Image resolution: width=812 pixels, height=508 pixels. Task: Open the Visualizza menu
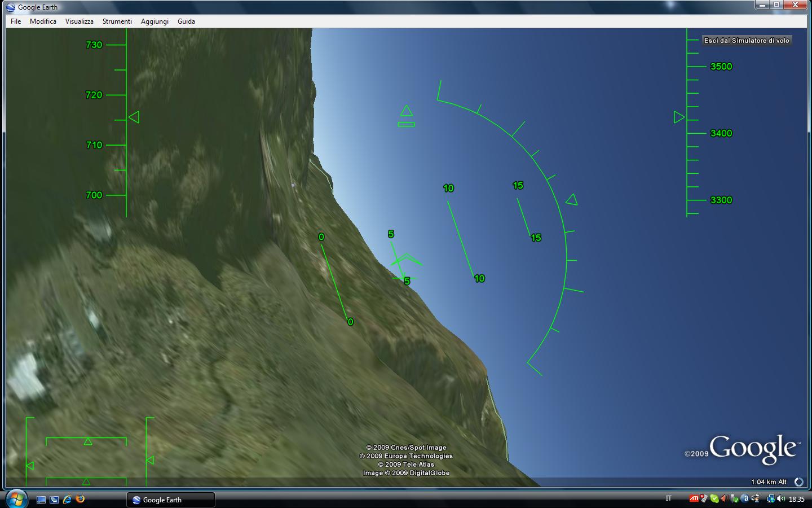[x=79, y=21]
